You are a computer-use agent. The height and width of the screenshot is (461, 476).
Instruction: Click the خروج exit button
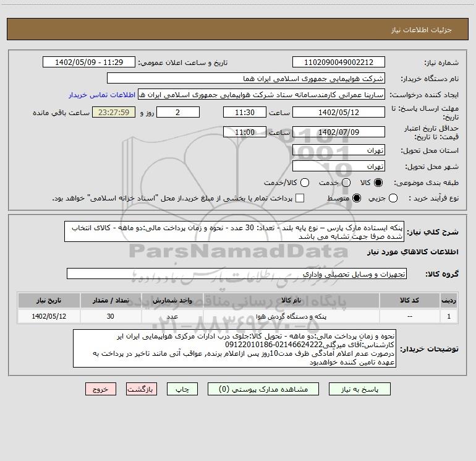[101, 389]
